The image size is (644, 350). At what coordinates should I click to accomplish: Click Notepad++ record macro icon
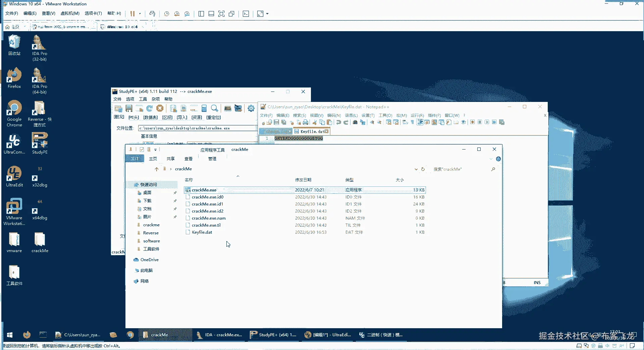pyautogui.click(x=472, y=122)
